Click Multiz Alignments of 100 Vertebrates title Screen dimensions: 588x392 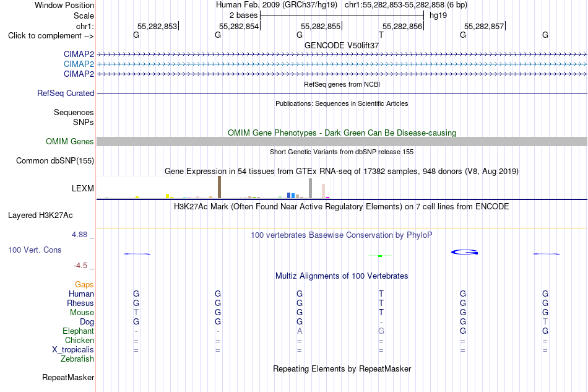342,276
